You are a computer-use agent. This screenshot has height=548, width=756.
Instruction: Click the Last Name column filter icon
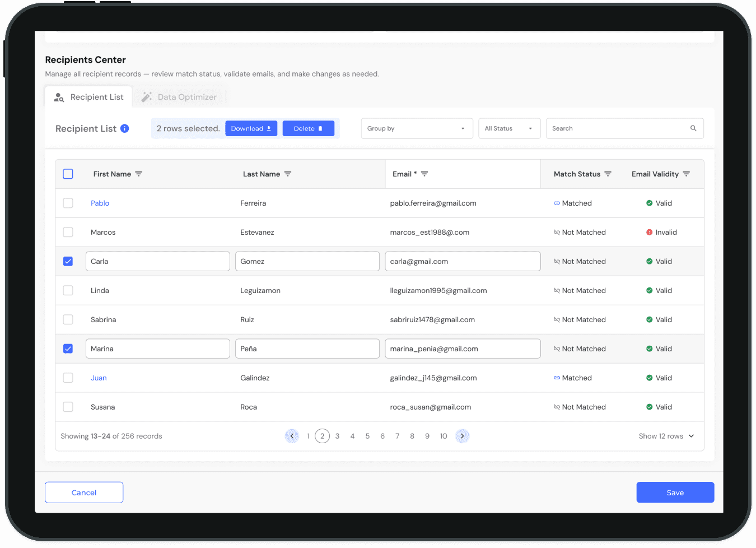pyautogui.click(x=288, y=174)
